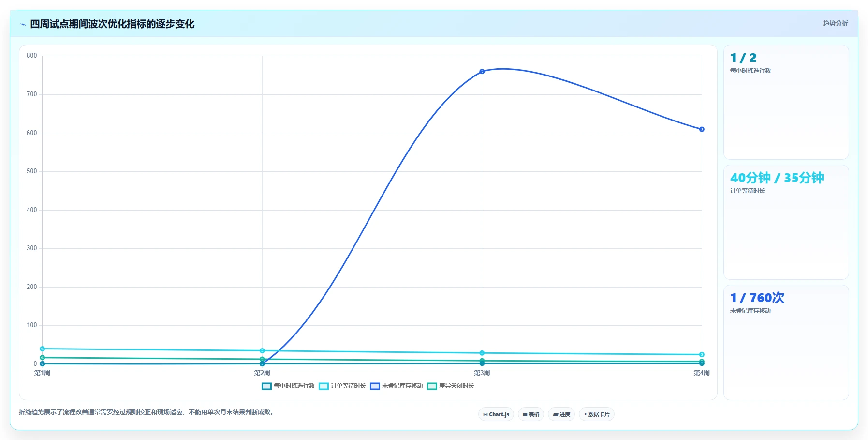Click the 100 y-axis value
The image size is (868, 440).
pyautogui.click(x=32, y=325)
